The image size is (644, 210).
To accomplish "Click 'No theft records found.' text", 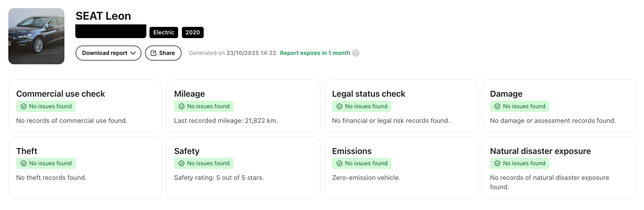I will (51, 178).
